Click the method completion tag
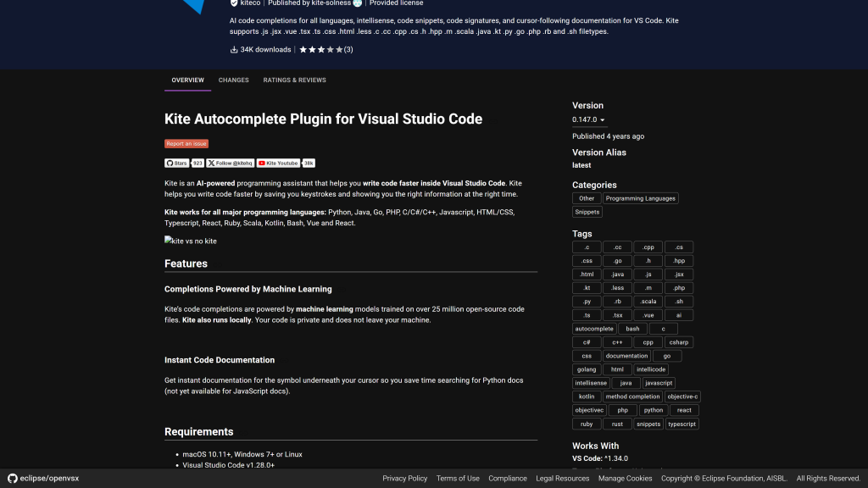 pos(632,396)
